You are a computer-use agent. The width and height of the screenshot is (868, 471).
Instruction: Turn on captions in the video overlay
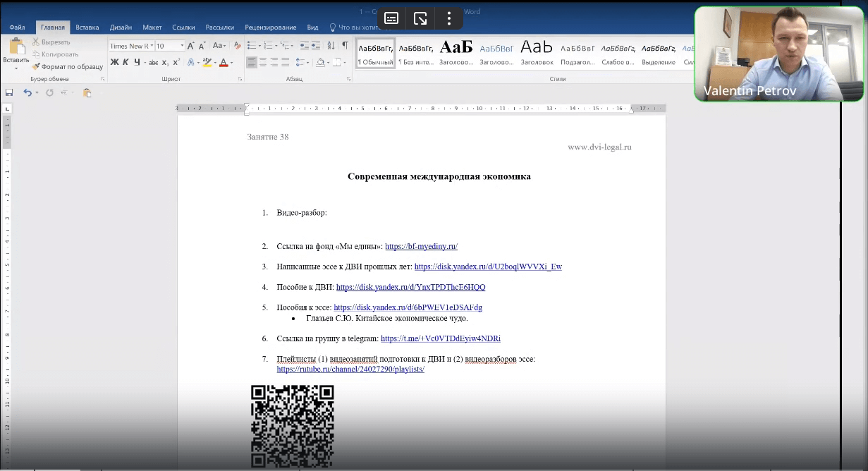tap(391, 18)
